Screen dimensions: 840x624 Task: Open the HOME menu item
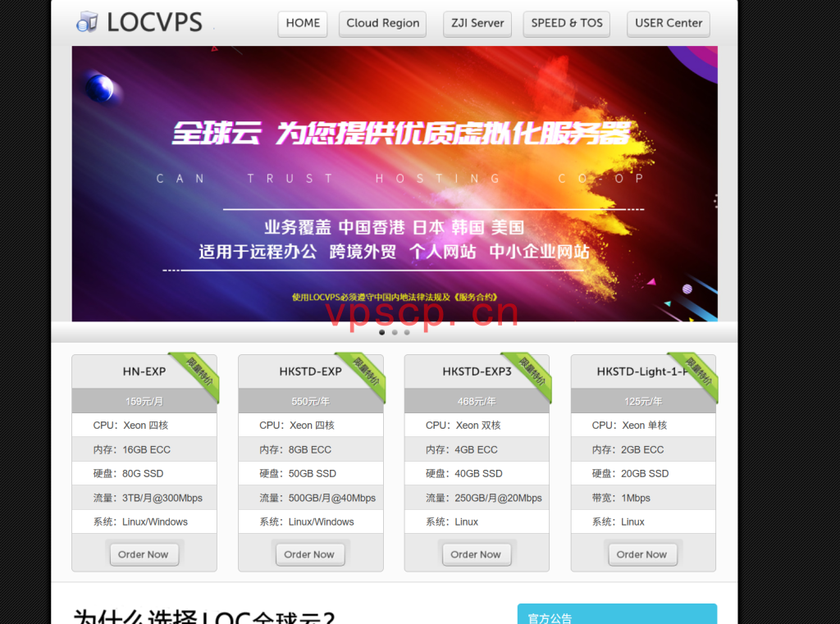click(303, 24)
